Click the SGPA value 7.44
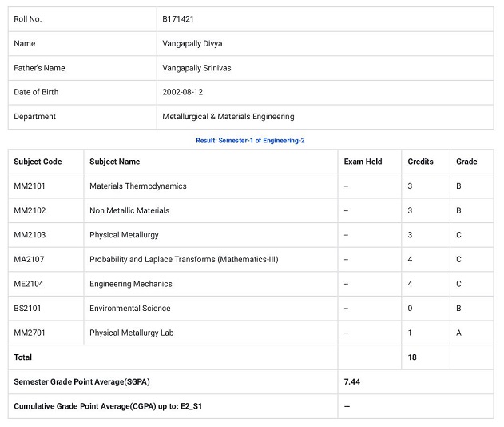504x427 pixels. [x=352, y=381]
